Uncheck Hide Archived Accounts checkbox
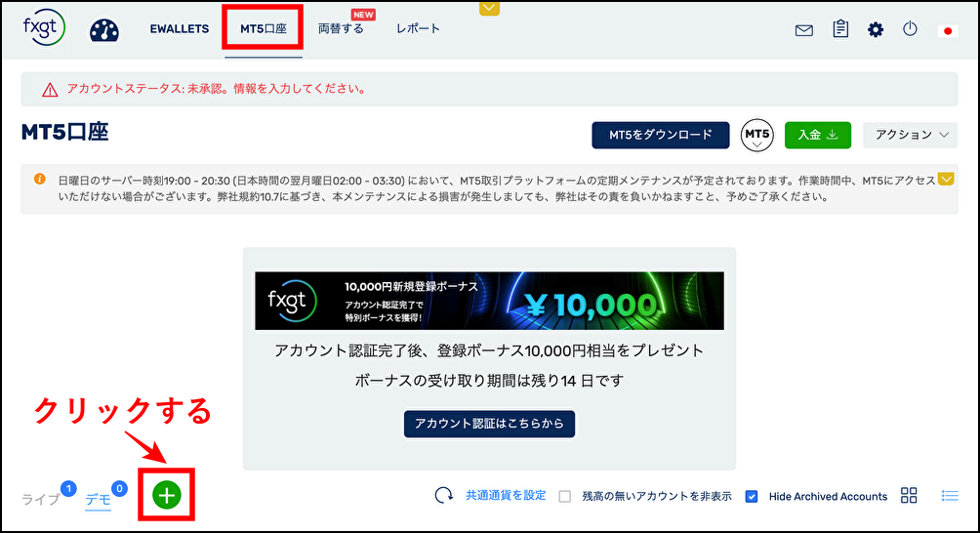This screenshot has width=980, height=533. point(752,496)
